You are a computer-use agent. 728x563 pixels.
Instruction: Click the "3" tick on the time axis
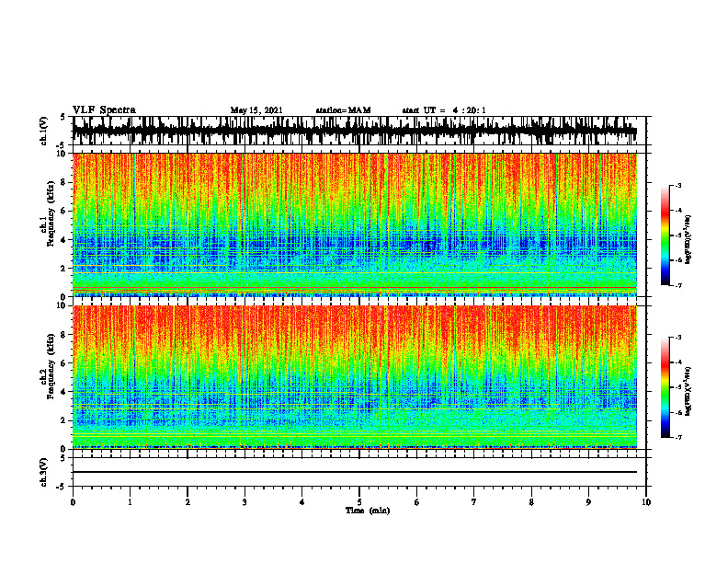(x=245, y=502)
